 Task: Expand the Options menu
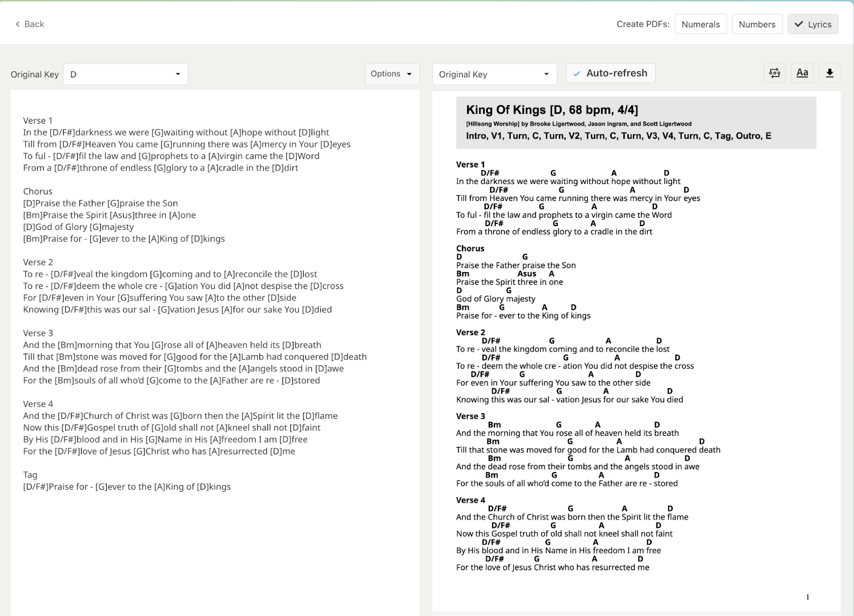point(392,74)
